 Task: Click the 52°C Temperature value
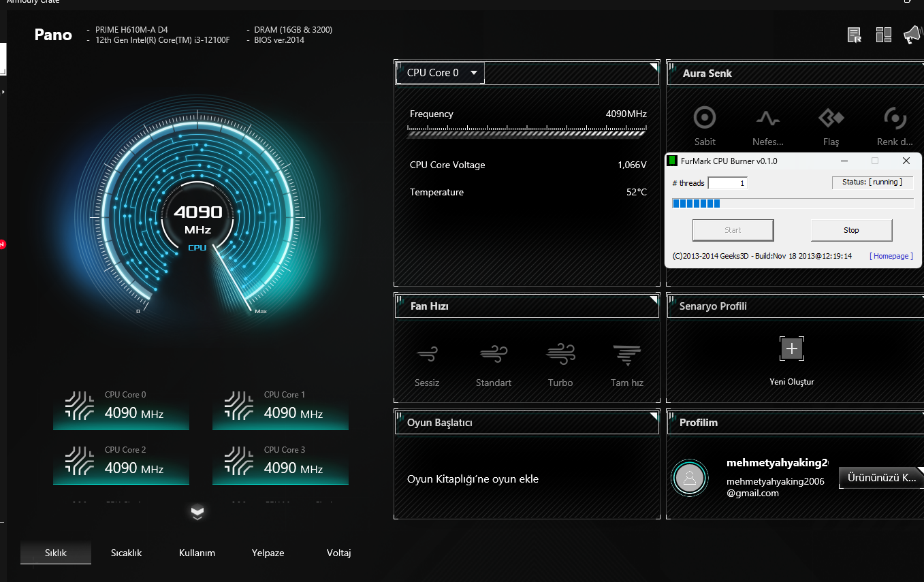pos(637,192)
